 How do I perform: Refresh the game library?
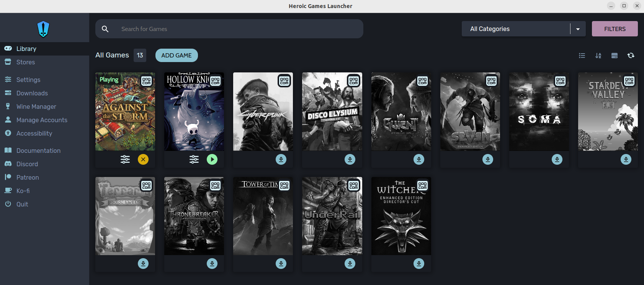(631, 56)
